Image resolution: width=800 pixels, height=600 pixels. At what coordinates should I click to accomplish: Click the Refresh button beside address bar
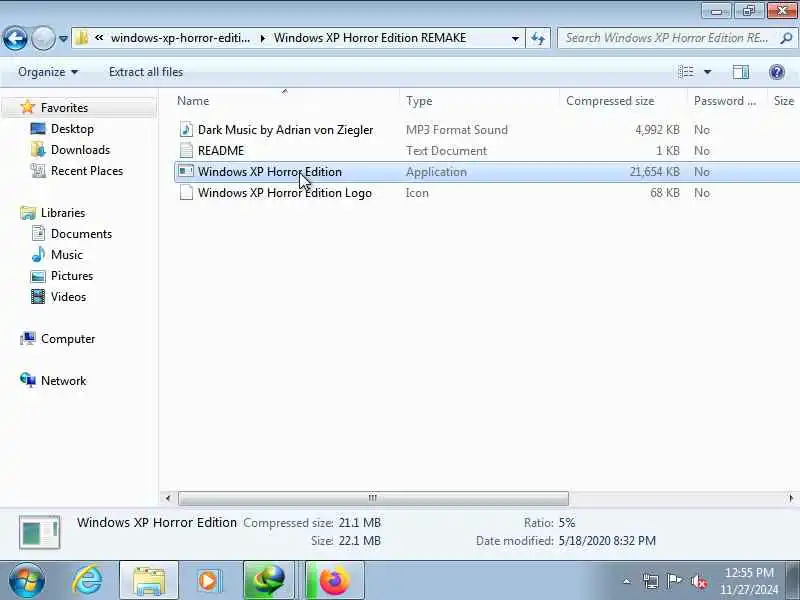click(x=538, y=38)
